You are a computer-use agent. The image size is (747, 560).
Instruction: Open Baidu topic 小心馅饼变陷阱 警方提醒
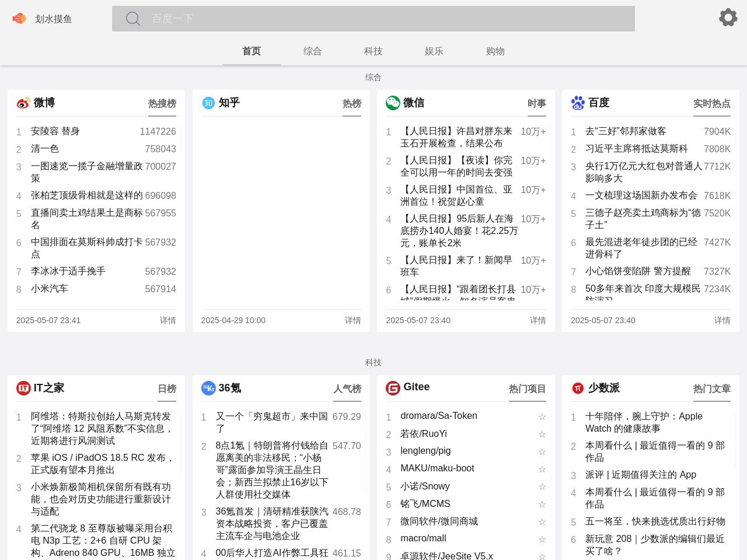tap(638, 271)
